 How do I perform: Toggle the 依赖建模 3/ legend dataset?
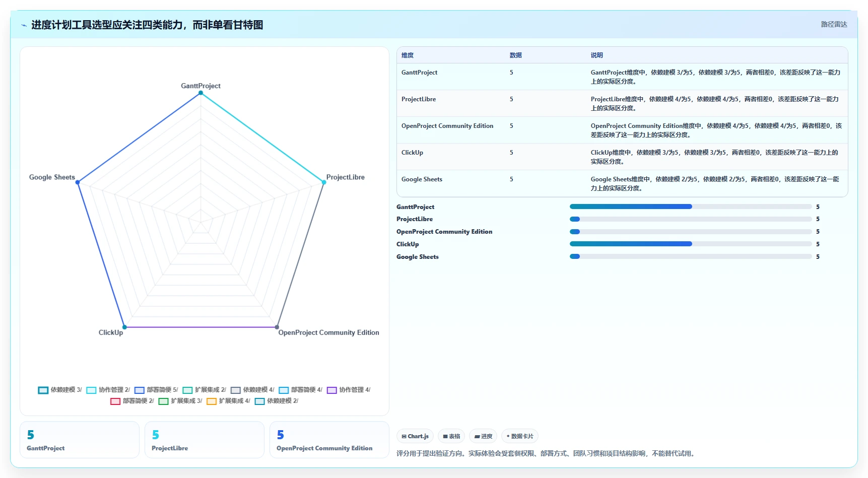coord(60,390)
